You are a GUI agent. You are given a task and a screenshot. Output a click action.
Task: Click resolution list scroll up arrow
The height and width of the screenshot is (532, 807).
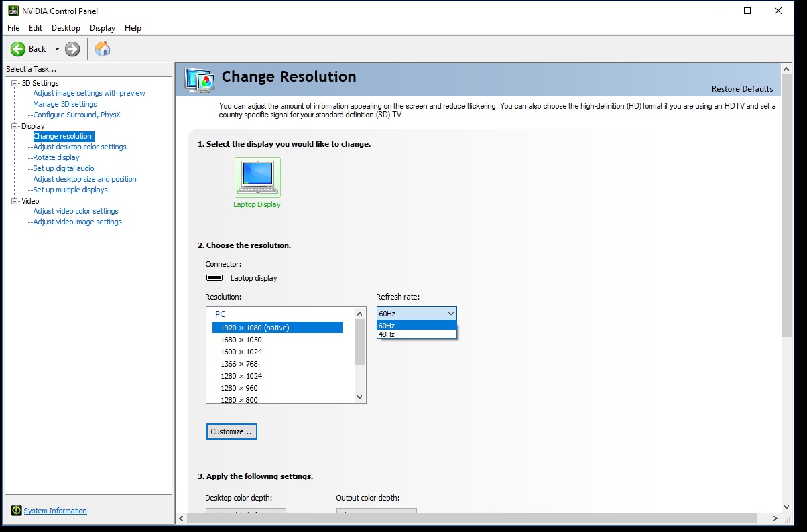360,313
